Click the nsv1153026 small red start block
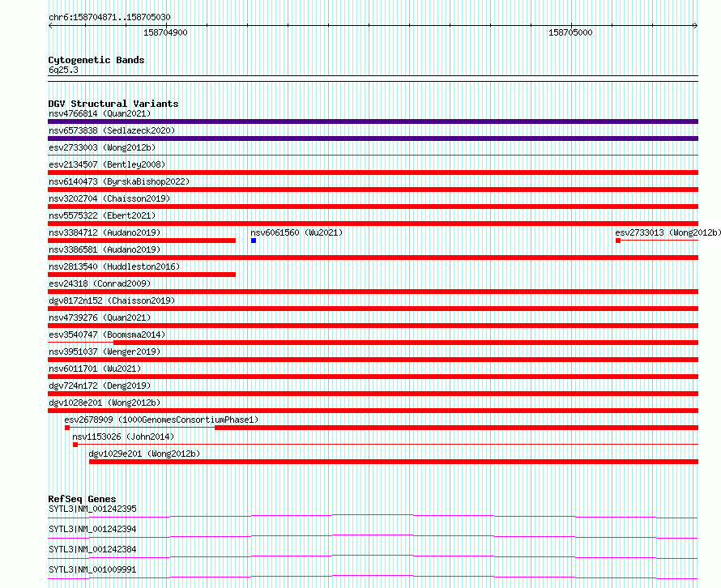 (75, 445)
